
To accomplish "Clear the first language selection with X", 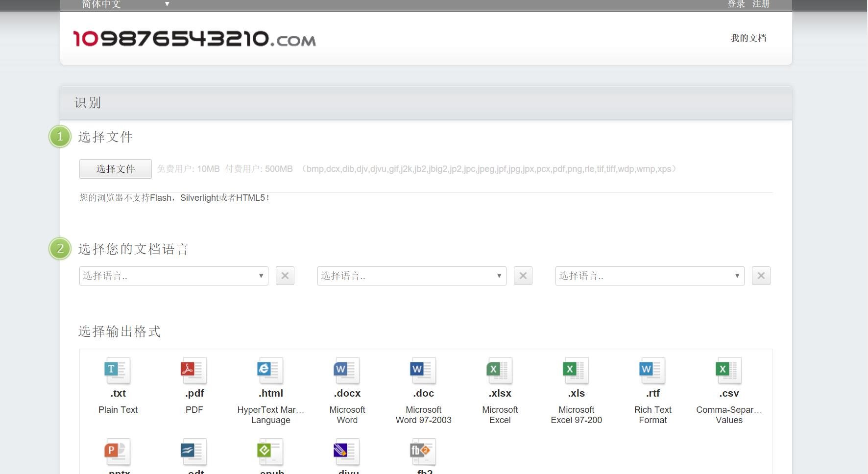I will point(285,276).
